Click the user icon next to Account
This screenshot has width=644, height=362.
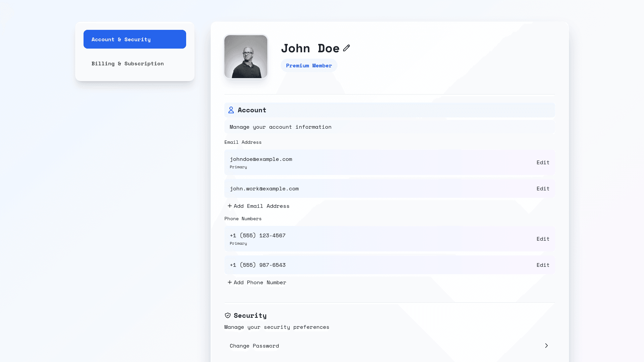pos(231,110)
